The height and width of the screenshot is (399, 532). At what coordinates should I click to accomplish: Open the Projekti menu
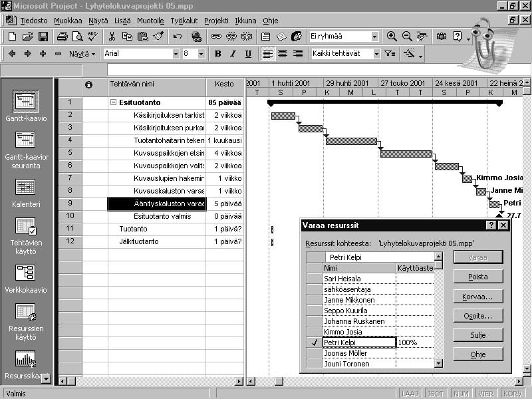coord(216,21)
